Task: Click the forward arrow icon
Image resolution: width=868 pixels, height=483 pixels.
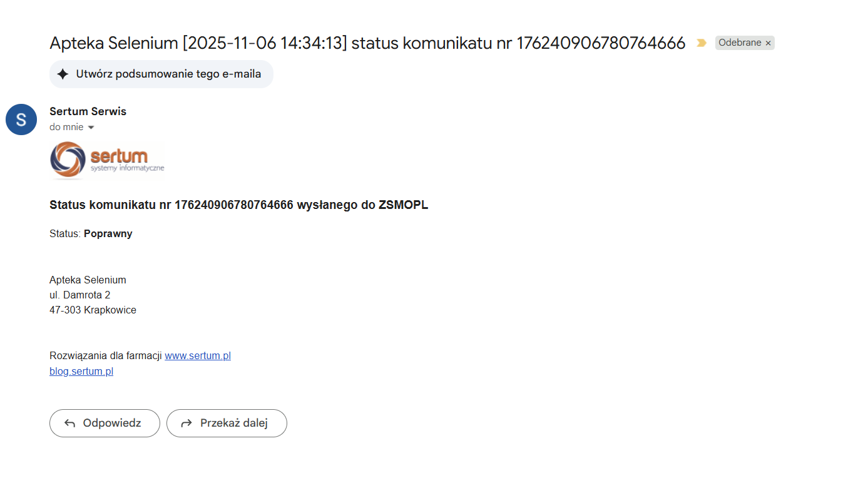Action: (186, 424)
